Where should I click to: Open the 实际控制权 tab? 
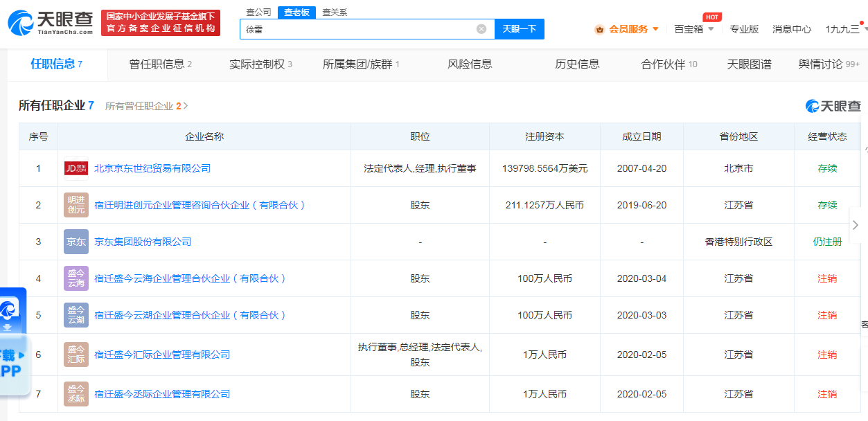tap(260, 64)
